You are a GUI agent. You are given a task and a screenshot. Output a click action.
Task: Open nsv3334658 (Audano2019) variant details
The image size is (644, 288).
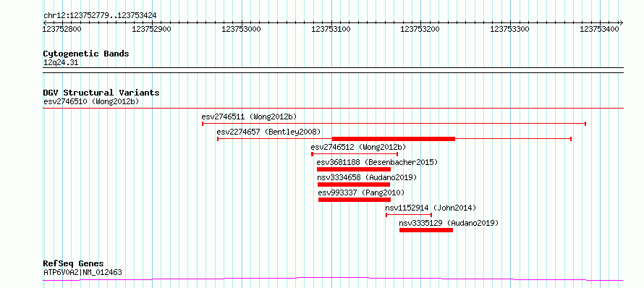pyautogui.click(x=367, y=177)
